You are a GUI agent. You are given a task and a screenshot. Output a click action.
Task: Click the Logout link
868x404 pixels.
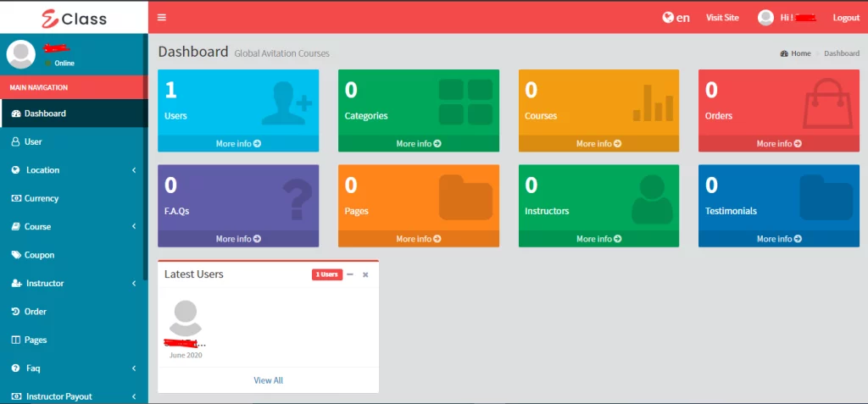pos(847,18)
